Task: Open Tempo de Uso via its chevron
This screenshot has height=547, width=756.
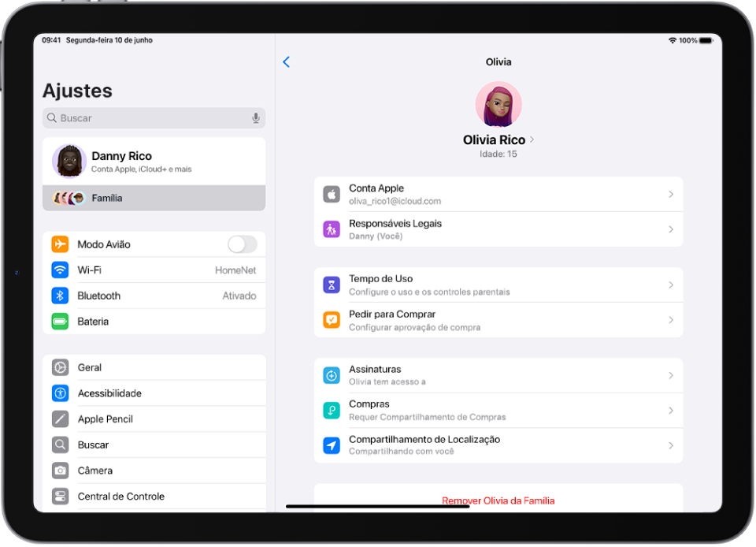Action: [x=671, y=285]
